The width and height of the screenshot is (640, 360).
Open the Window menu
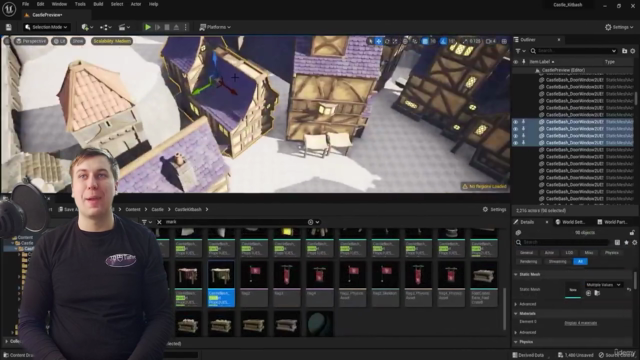[59, 4]
